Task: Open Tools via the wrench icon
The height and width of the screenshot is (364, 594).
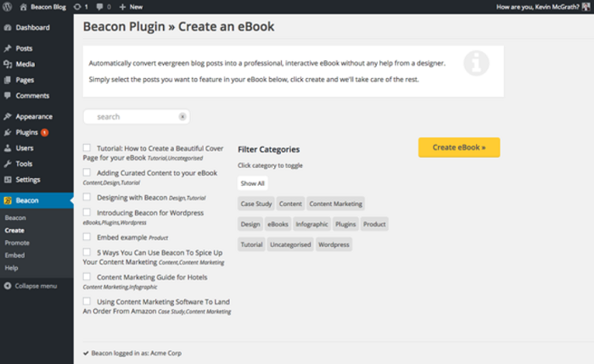Action: (8, 164)
